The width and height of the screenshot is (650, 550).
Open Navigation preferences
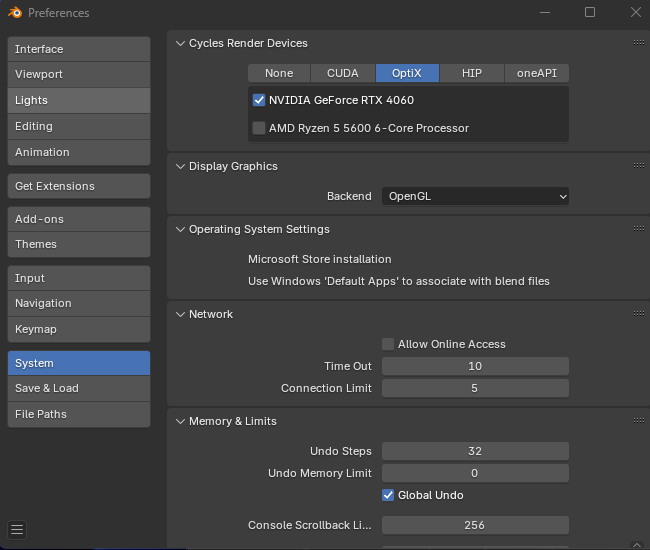[79, 303]
